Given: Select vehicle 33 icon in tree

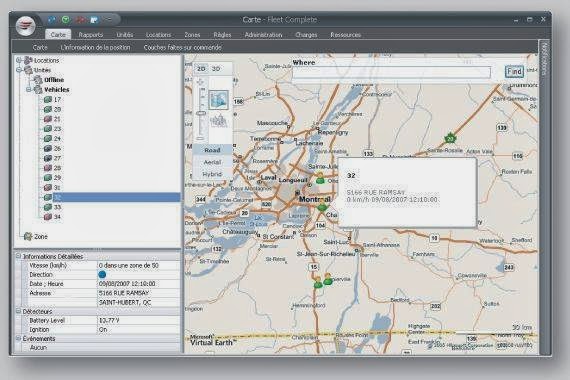Looking at the screenshot, I should pos(48,207).
